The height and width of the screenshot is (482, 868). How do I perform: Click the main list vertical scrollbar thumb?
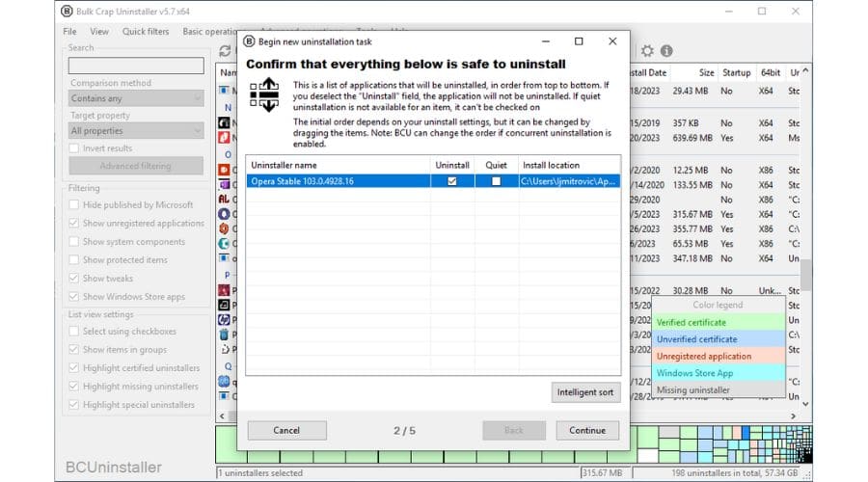(x=806, y=275)
